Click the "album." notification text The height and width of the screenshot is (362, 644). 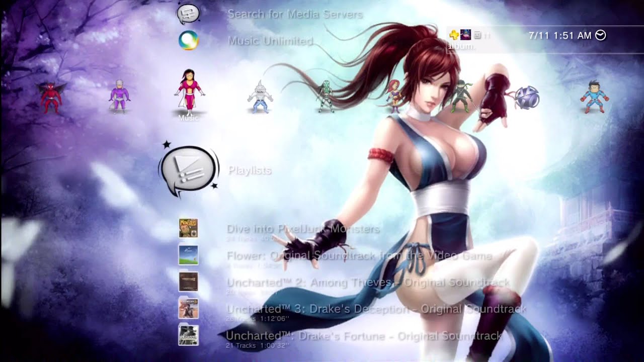coord(461,46)
